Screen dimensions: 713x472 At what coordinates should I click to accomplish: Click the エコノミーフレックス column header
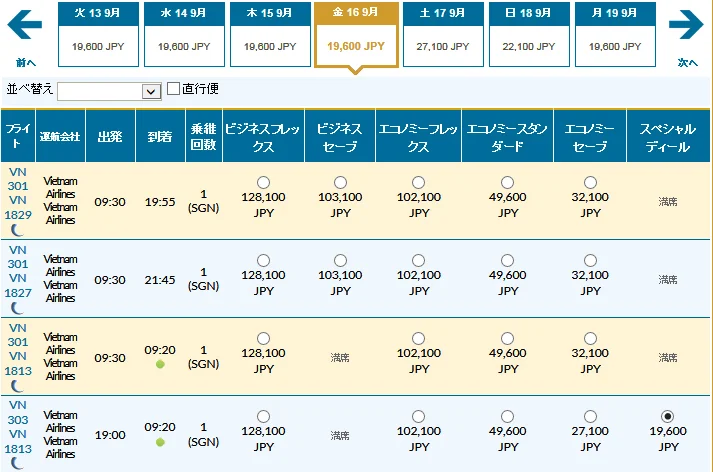(x=418, y=136)
